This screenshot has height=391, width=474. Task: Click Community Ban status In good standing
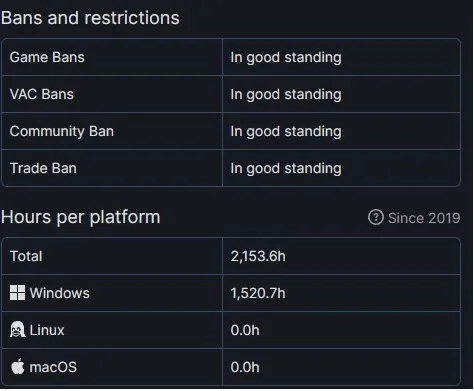tap(286, 132)
